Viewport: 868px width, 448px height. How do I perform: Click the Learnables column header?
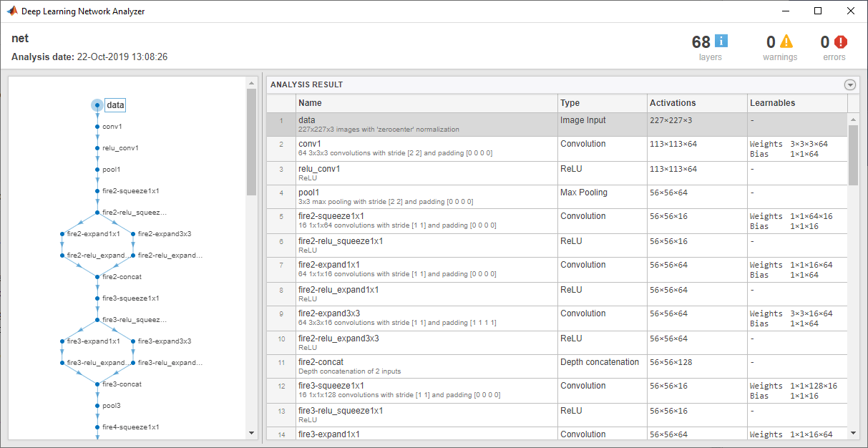pyautogui.click(x=796, y=103)
